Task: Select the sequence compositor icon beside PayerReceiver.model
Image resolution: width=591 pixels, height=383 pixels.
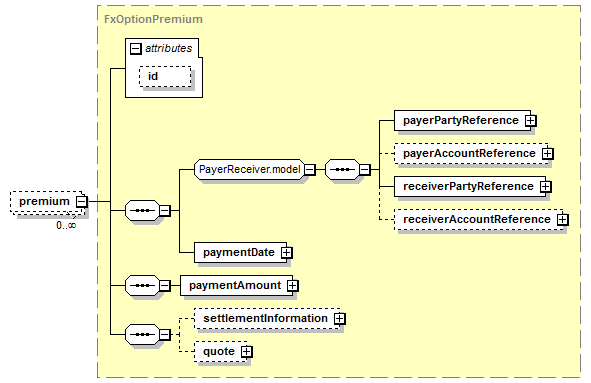Action: tap(342, 170)
